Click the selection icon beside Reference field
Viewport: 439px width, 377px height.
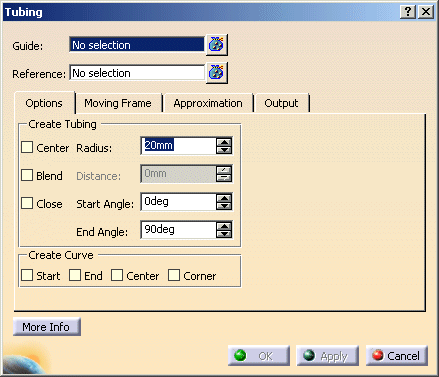[x=217, y=73]
